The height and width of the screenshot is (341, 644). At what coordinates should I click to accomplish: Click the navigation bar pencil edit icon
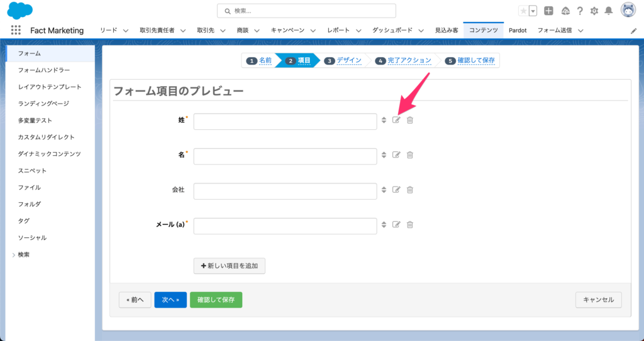pos(634,31)
